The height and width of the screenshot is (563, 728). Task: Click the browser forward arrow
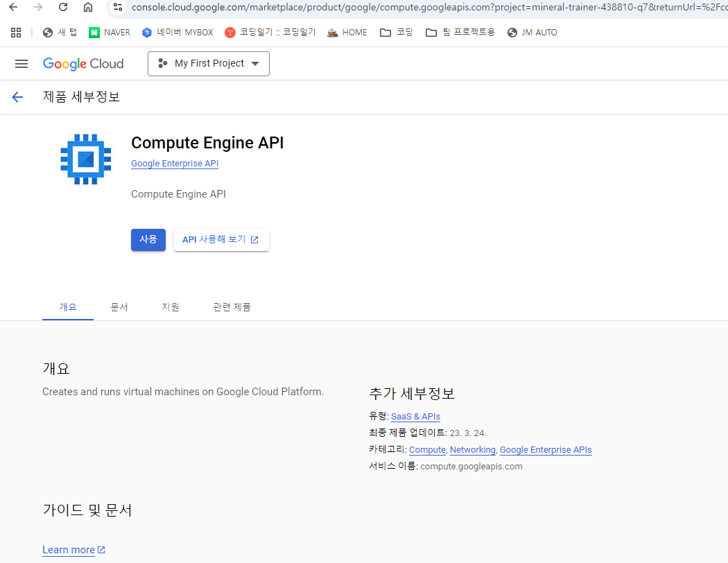coord(38,7)
